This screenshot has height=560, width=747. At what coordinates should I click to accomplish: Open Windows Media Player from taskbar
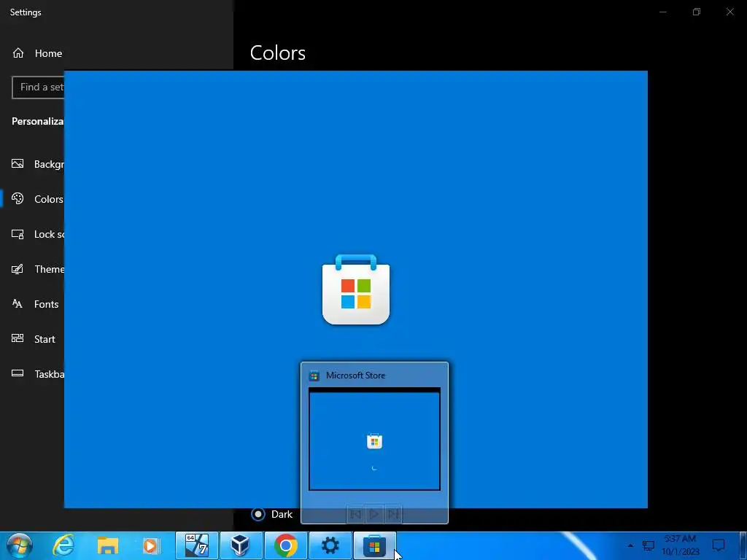152,545
